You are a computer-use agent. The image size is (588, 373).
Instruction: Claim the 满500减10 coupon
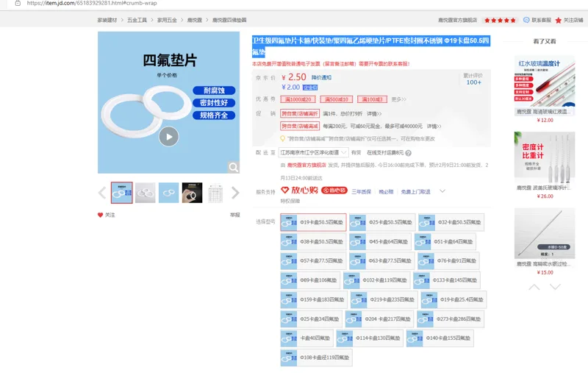tap(337, 99)
